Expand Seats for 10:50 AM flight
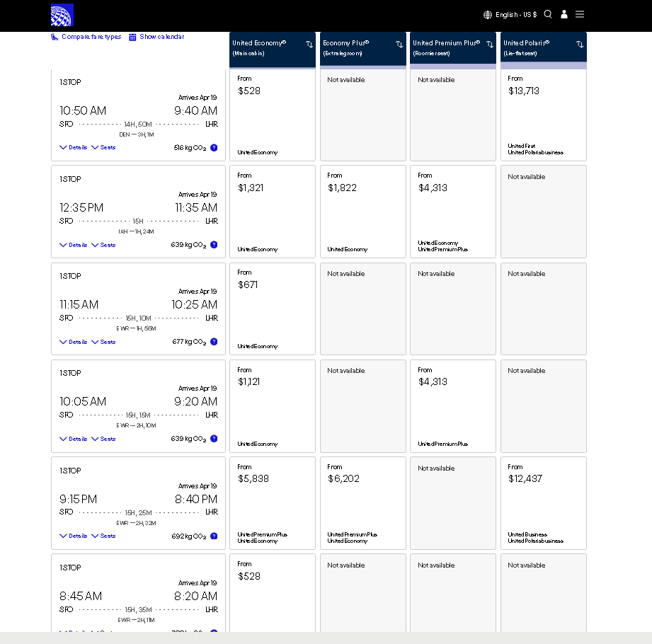The height and width of the screenshot is (644, 652). (x=103, y=147)
